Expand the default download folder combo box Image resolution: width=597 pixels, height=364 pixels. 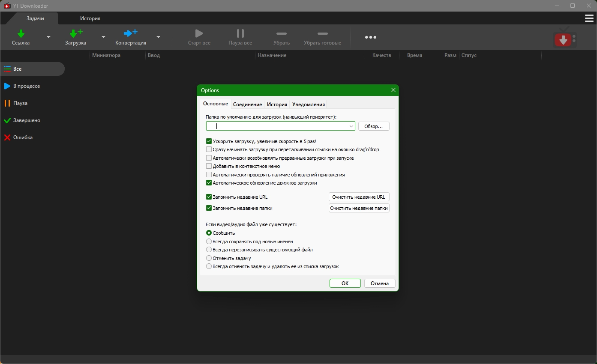[x=351, y=126]
